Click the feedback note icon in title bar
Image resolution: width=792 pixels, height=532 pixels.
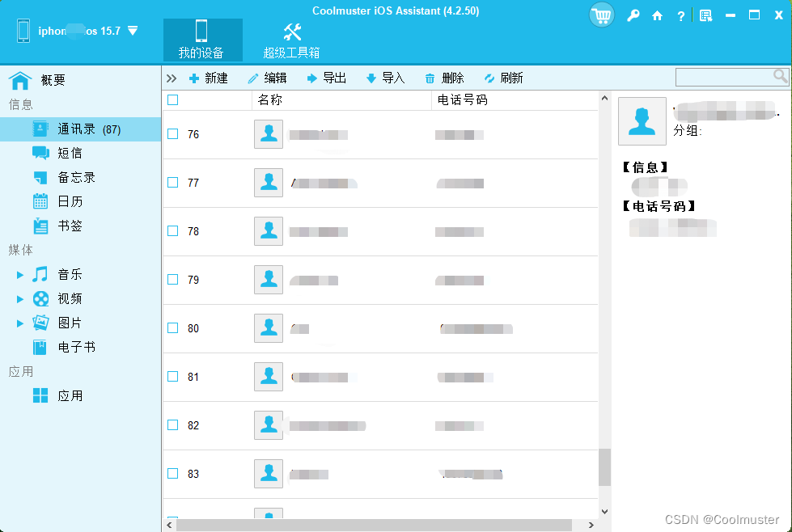[705, 15]
